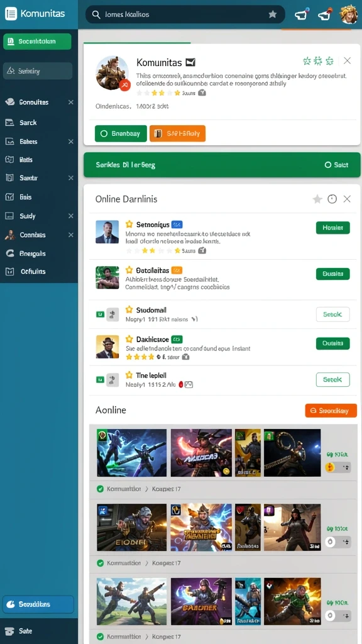
Task: Click the orange Sroodikay button
Action: pos(331,410)
